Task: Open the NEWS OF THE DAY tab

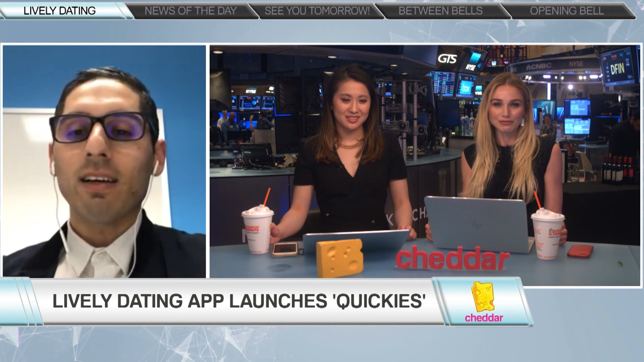Action: (191, 11)
